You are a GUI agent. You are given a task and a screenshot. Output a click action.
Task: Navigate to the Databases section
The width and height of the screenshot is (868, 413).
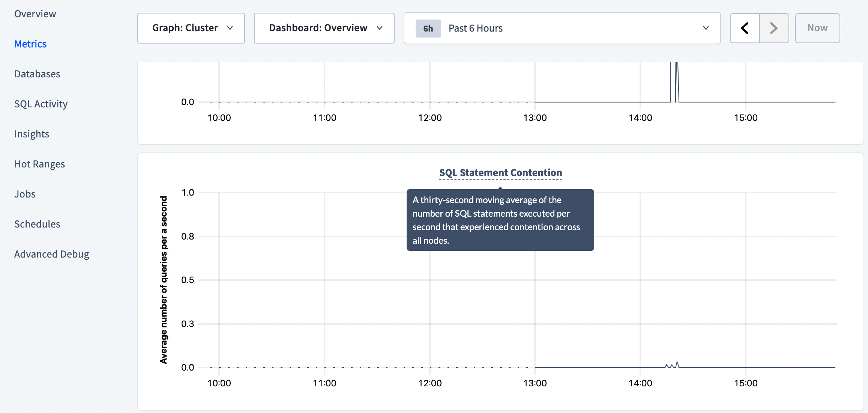(37, 74)
